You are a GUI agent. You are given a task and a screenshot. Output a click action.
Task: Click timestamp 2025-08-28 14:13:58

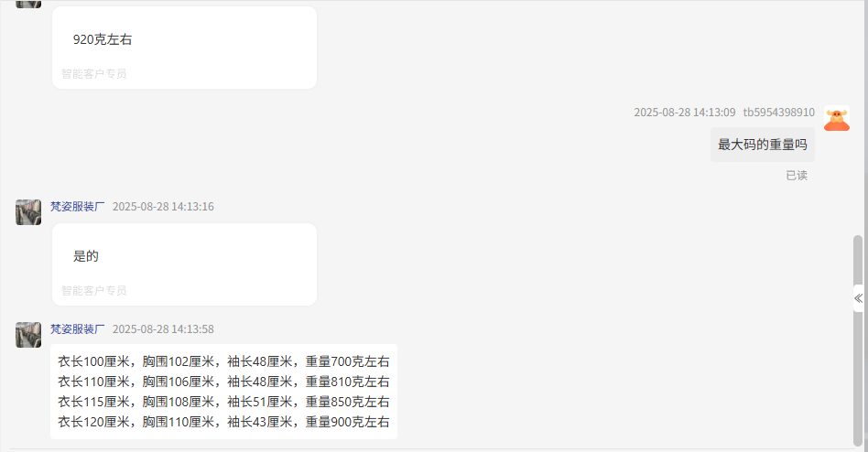163,329
